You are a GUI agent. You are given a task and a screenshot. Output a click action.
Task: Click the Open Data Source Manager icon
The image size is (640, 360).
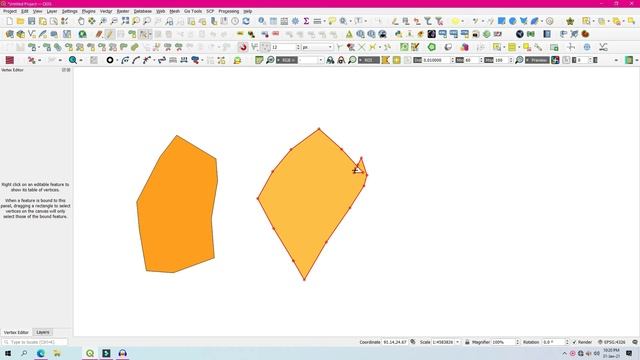[9, 34]
